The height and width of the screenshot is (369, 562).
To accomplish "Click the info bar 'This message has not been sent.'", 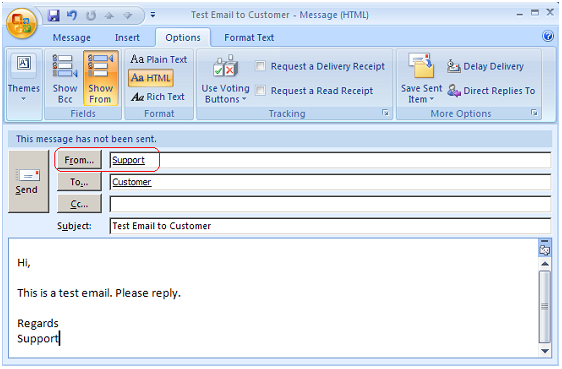I will [280, 139].
